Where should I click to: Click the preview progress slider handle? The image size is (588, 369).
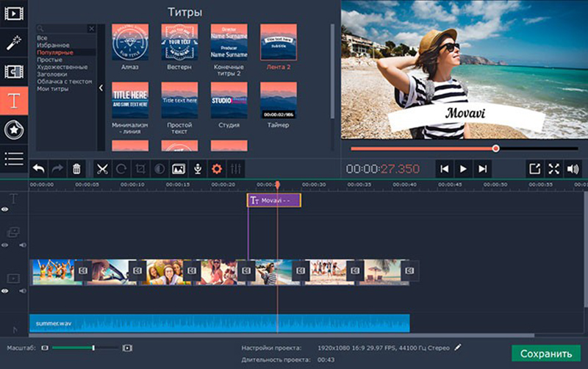pyautogui.click(x=495, y=148)
